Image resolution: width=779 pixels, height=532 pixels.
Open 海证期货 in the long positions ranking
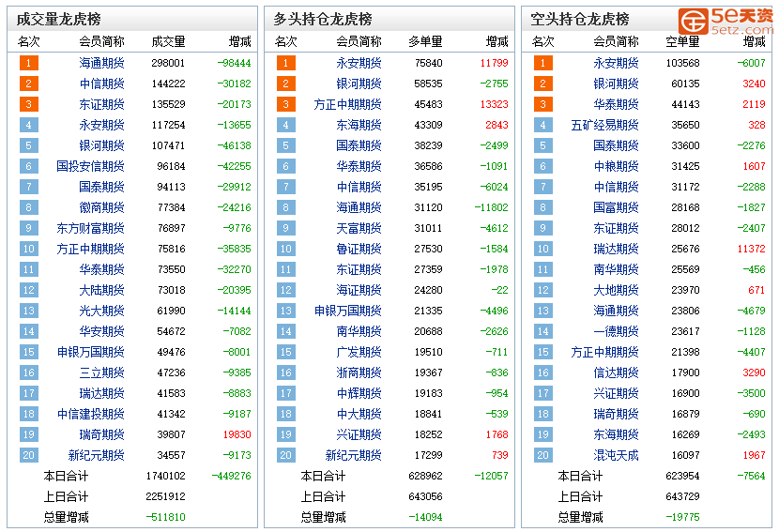pos(359,290)
